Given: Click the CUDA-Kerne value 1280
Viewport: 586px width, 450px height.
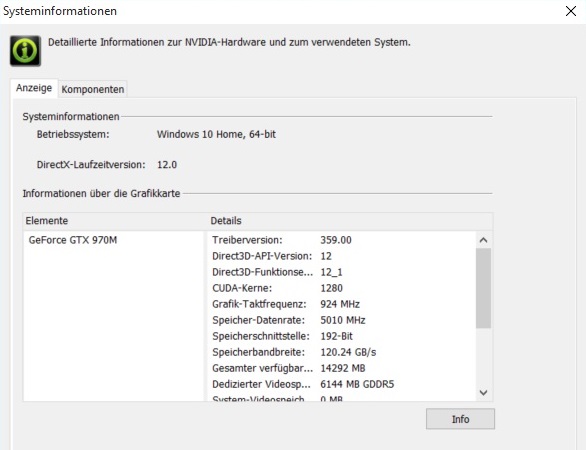Looking at the screenshot, I should pos(331,288).
